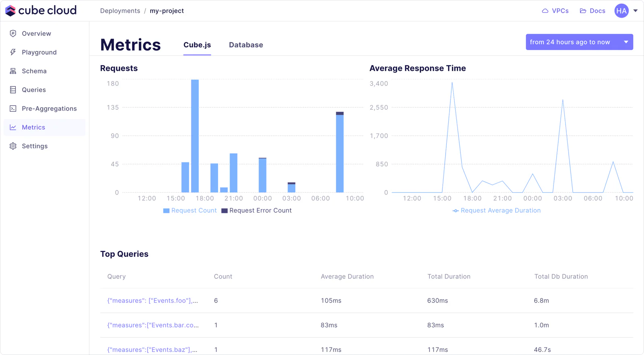Click the my-project breadcrumb
This screenshot has width=644, height=355.
point(167,11)
